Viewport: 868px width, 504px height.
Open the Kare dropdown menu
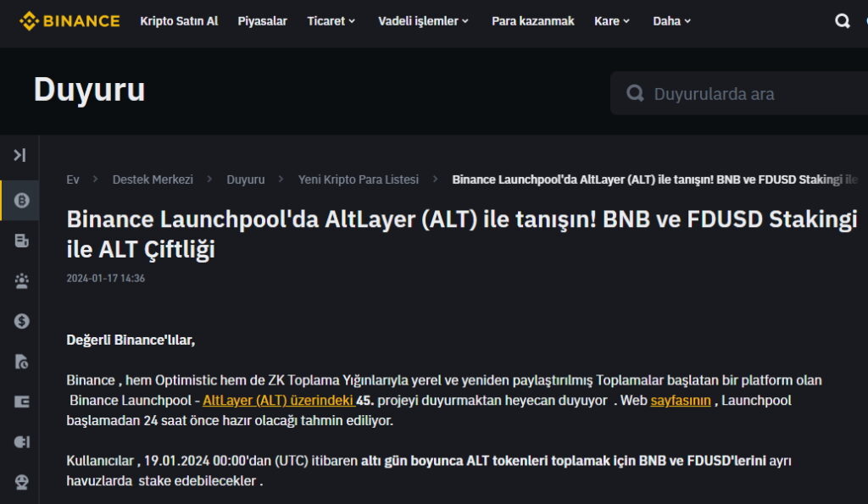pyautogui.click(x=612, y=21)
